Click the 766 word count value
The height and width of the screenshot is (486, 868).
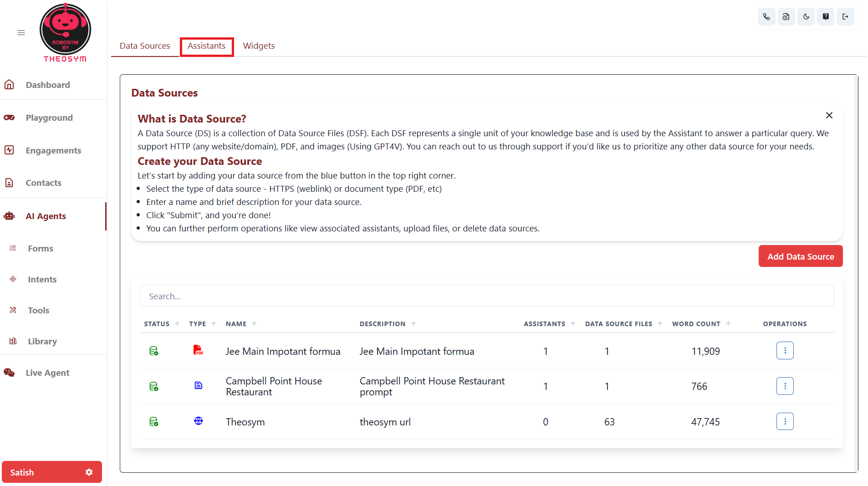(699, 387)
